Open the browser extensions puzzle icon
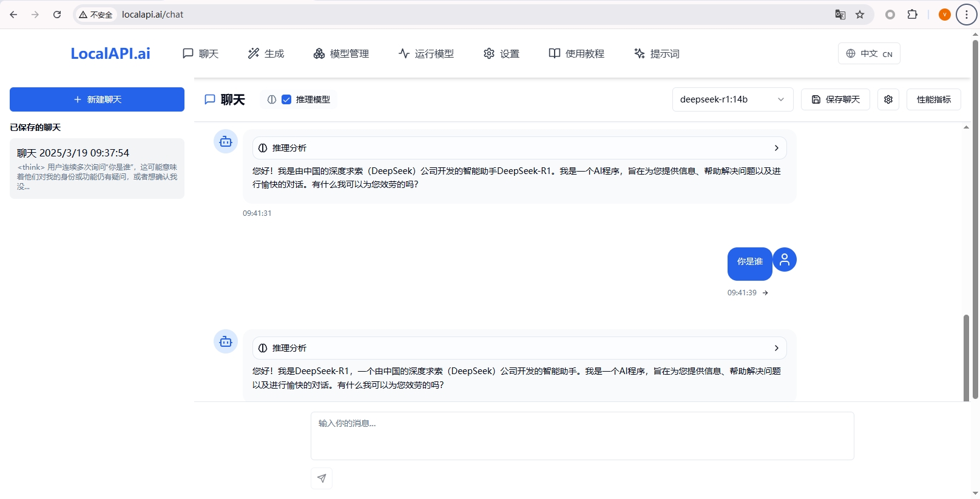 tap(912, 15)
